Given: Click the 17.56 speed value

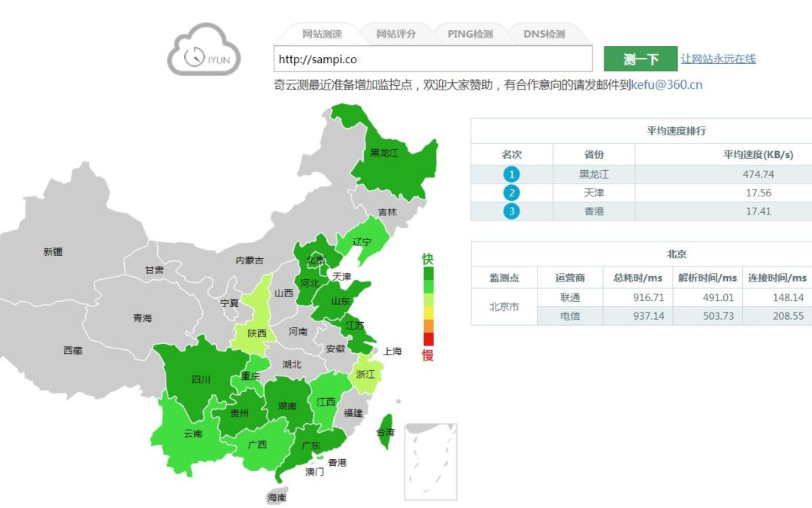Looking at the screenshot, I should click(758, 193).
